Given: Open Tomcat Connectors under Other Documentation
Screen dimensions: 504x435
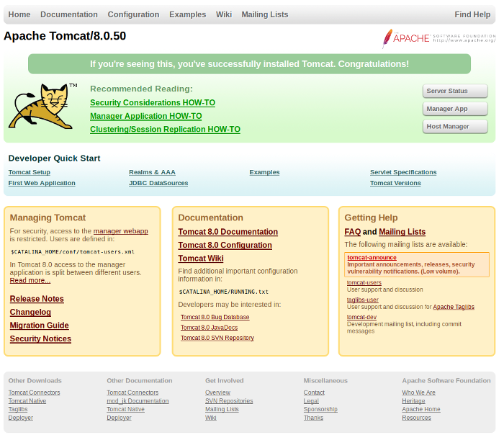Looking at the screenshot, I should pyautogui.click(x=132, y=393).
